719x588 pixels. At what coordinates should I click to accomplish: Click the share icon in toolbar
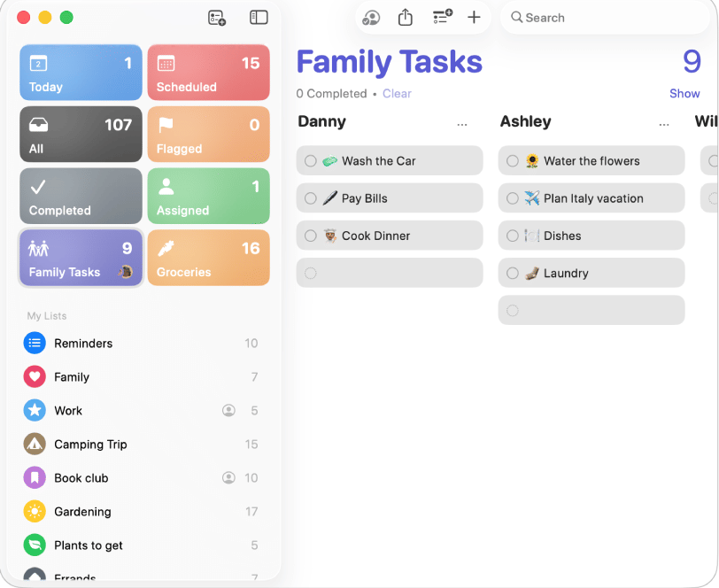pos(406,18)
